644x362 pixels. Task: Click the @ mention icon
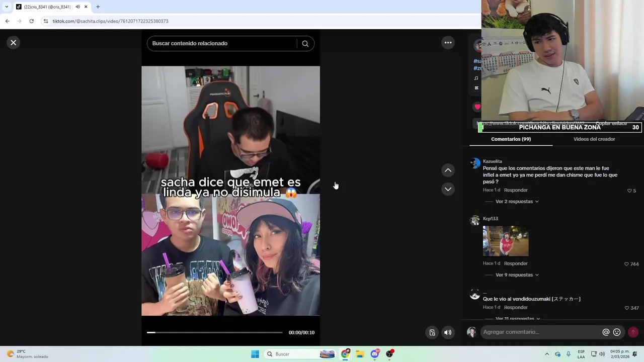click(606, 332)
